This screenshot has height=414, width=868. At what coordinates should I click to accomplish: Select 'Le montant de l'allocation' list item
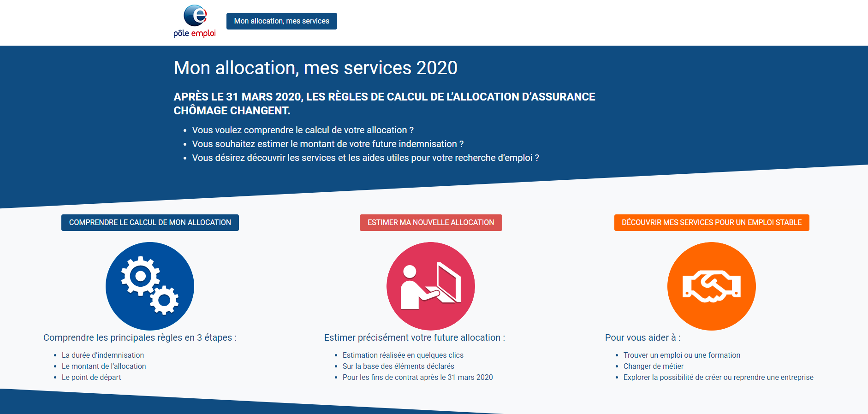tap(104, 366)
